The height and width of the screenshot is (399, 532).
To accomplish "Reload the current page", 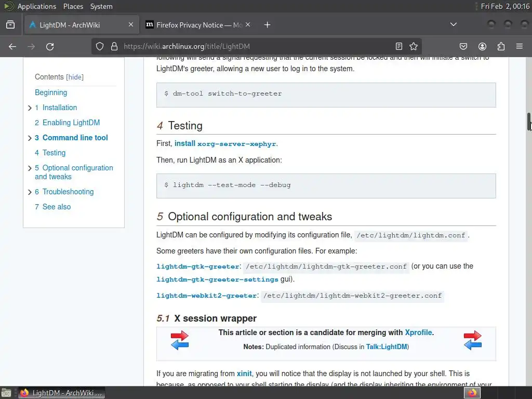I will [50, 46].
